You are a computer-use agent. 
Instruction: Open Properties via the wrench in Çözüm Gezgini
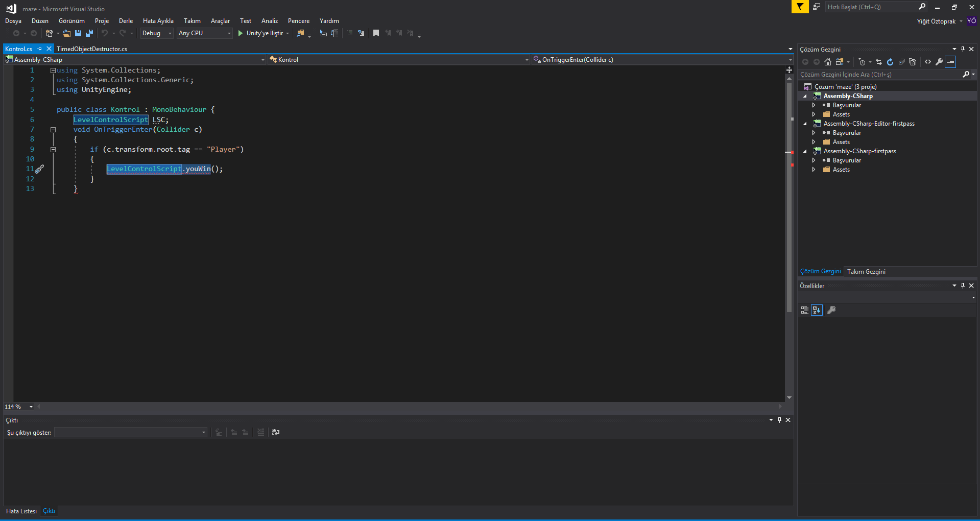click(939, 62)
